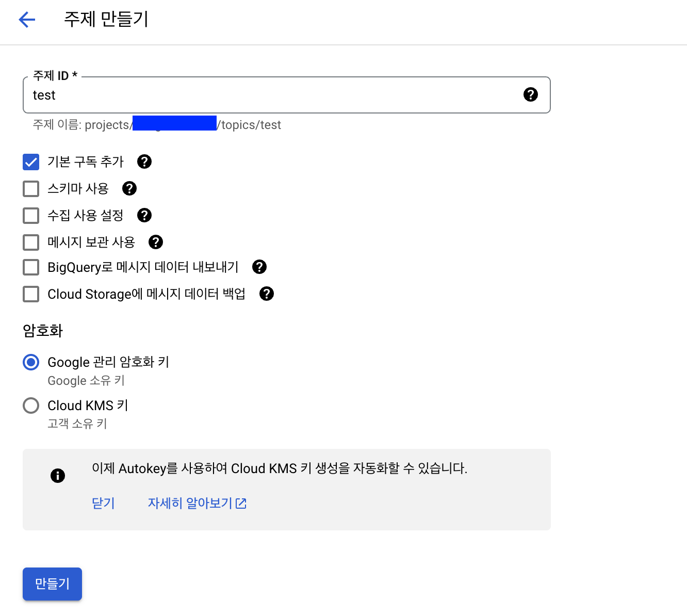
Task: Check BigQuery로 메시지 데이터 내보내기 box
Action: tap(31, 267)
